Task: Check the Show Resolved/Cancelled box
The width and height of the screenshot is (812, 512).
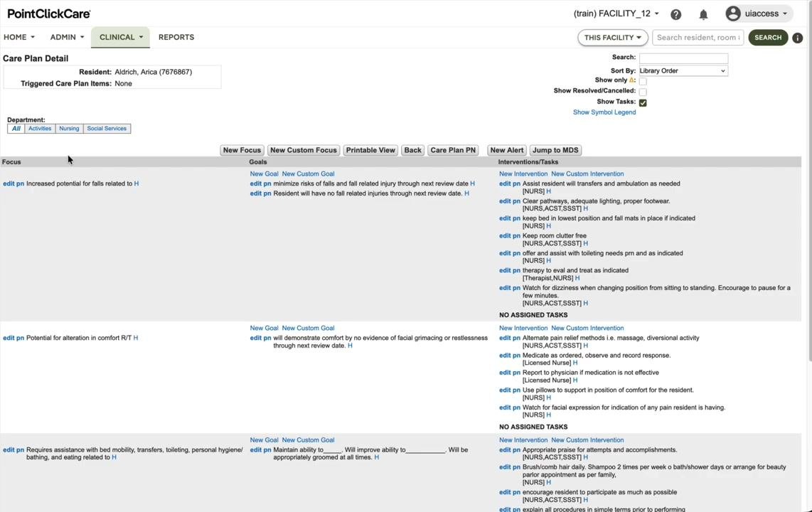Action: pos(643,92)
